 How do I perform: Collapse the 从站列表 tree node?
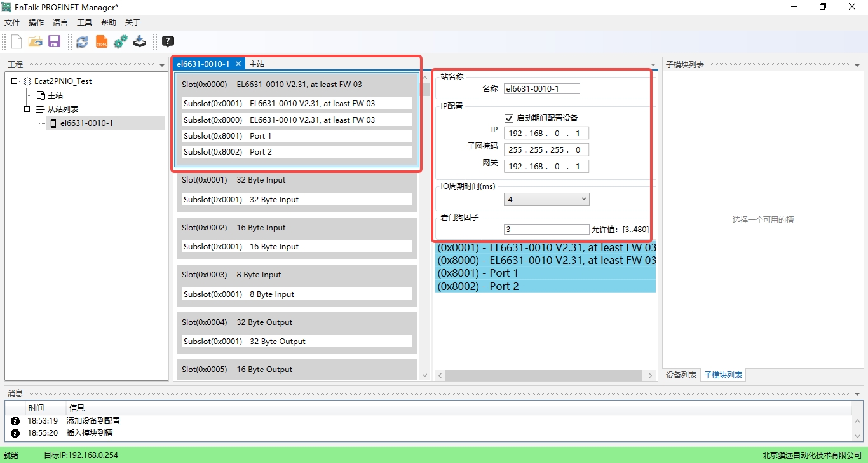click(x=27, y=109)
